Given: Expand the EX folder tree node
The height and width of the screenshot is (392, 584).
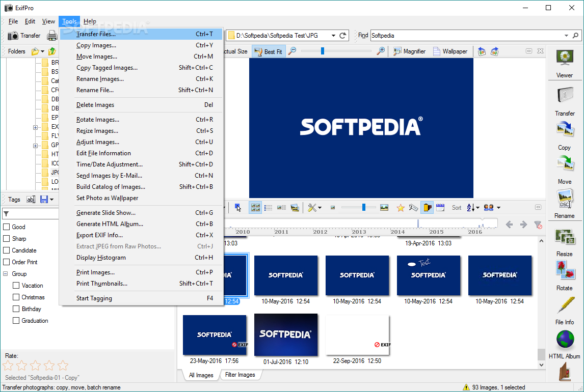Looking at the screenshot, I should point(35,127).
